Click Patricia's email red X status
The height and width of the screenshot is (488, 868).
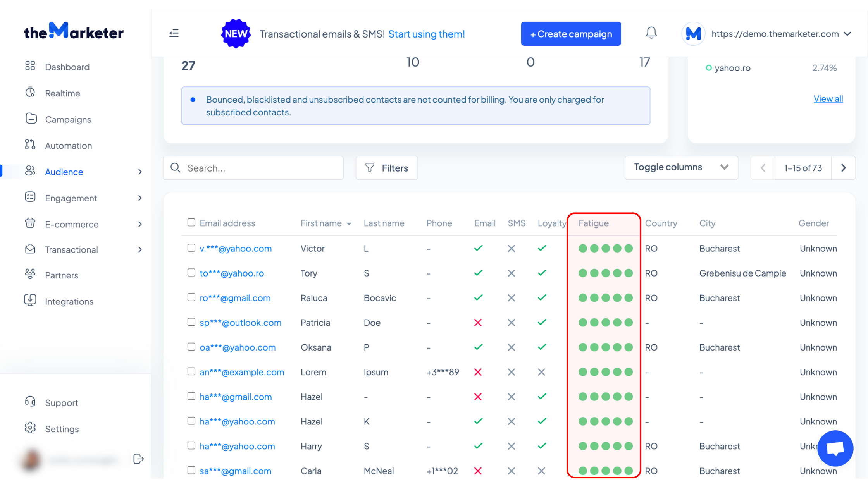click(x=478, y=323)
